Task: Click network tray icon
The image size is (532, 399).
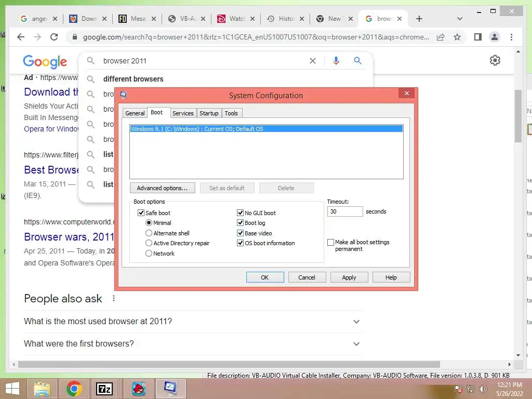Action: (x=471, y=389)
